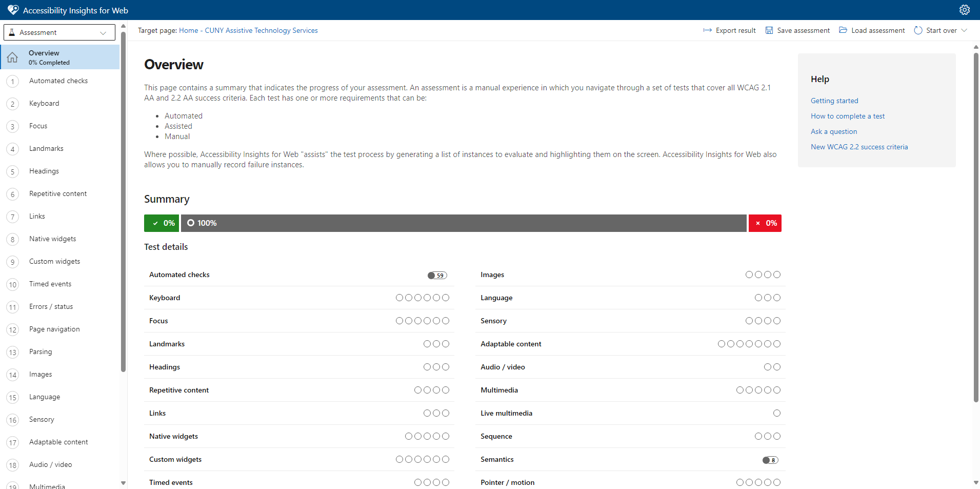Click the main page scrollbar thumb
The width and height of the screenshot is (980, 489).
(976, 227)
